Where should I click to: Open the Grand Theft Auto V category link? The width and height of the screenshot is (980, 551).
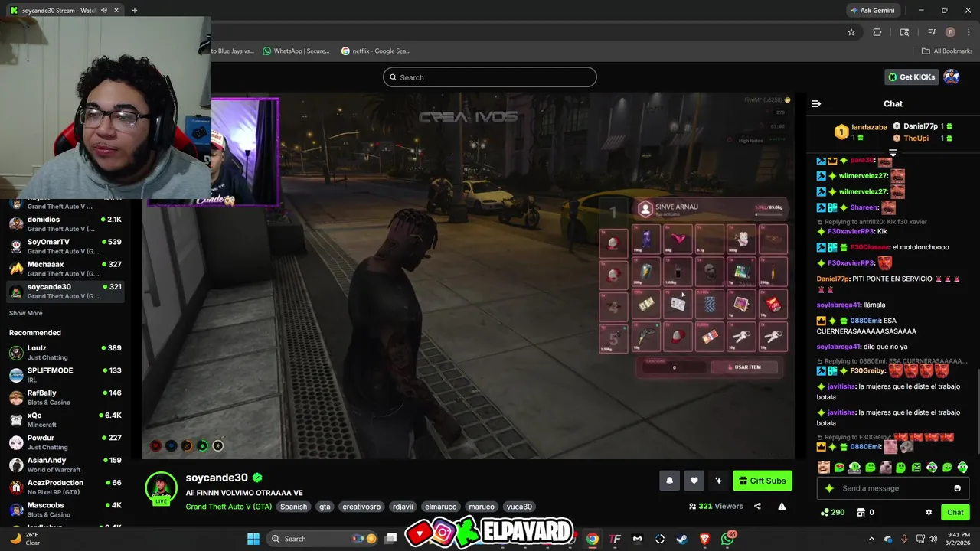tap(228, 507)
